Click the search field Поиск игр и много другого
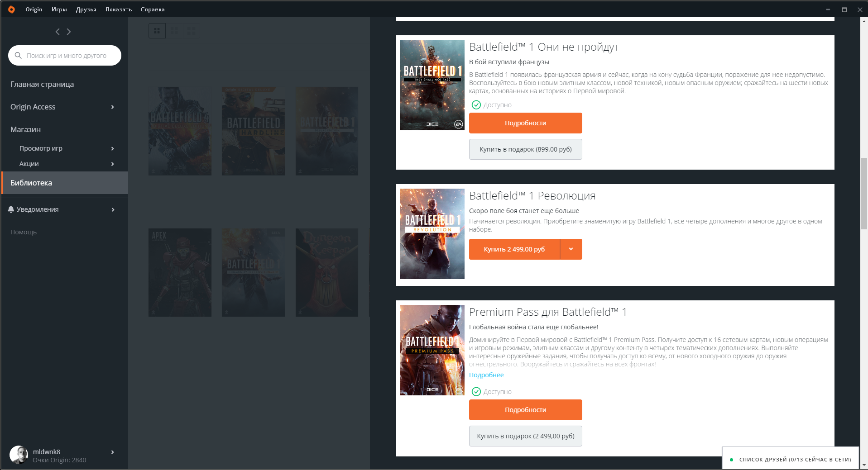Viewport: 868px width, 470px height. point(65,55)
